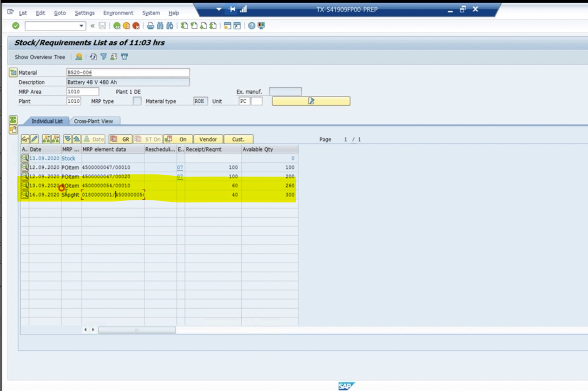Click Available Qty column header
Viewport: 588px width, 391px height.
tap(269, 149)
